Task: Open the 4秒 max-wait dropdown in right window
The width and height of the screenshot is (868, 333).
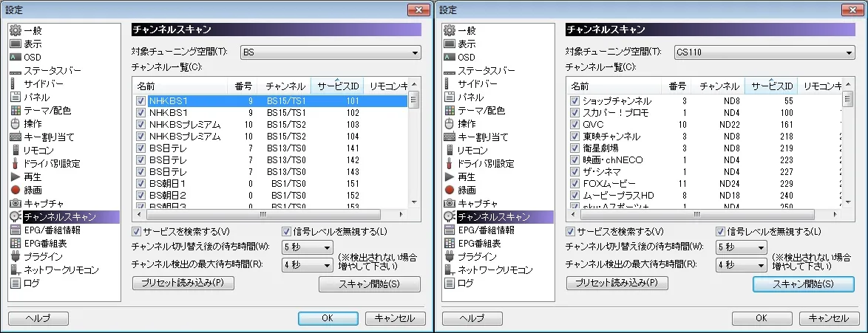Action: (x=742, y=265)
